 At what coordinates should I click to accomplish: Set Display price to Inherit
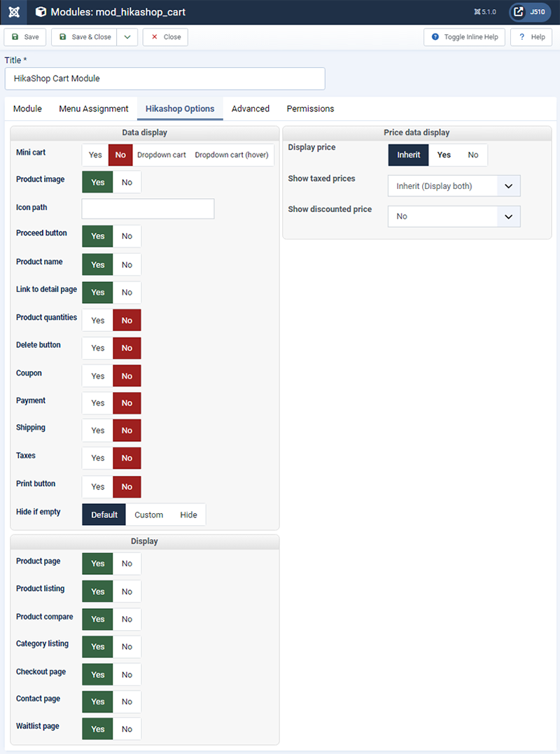409,155
